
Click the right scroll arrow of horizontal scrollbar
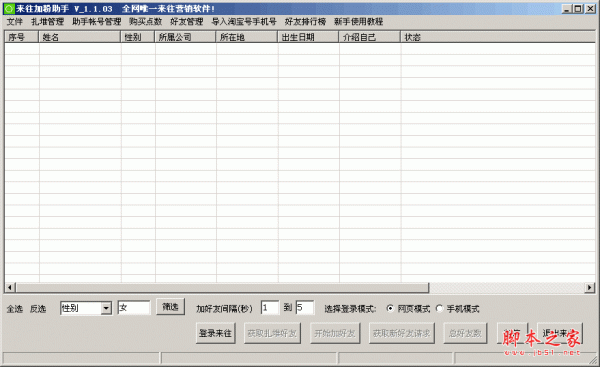pos(590,287)
